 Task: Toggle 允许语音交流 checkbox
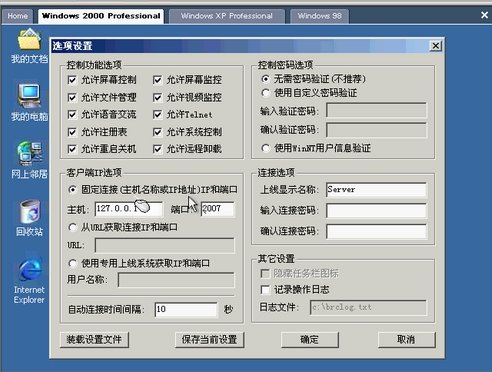click(x=72, y=115)
